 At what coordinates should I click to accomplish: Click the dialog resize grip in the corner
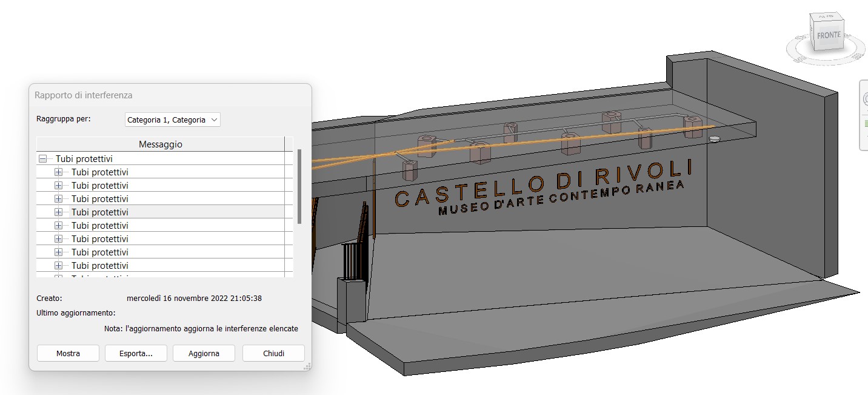point(307,366)
